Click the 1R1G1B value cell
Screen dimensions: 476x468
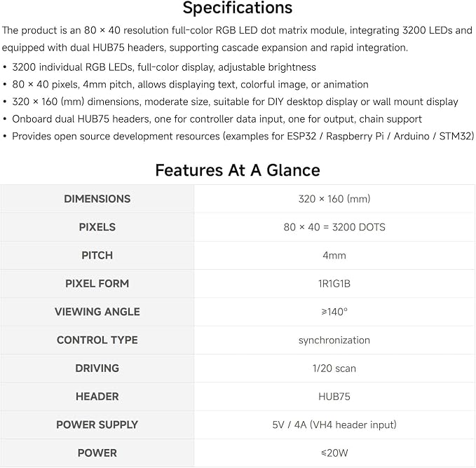point(334,284)
